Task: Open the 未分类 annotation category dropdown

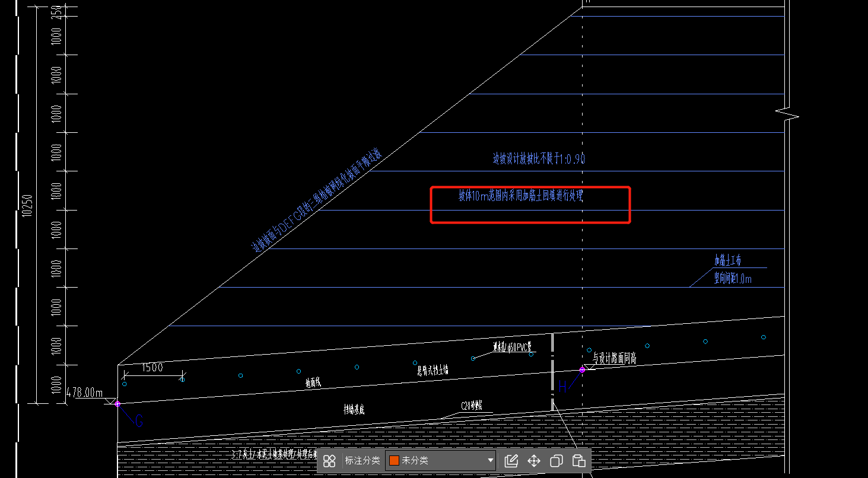Action: [x=441, y=460]
